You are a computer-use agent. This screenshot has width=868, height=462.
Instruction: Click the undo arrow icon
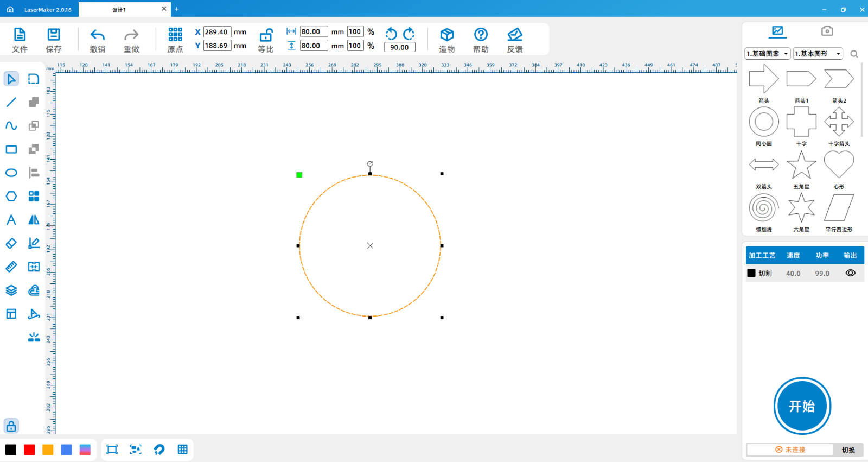(x=98, y=35)
